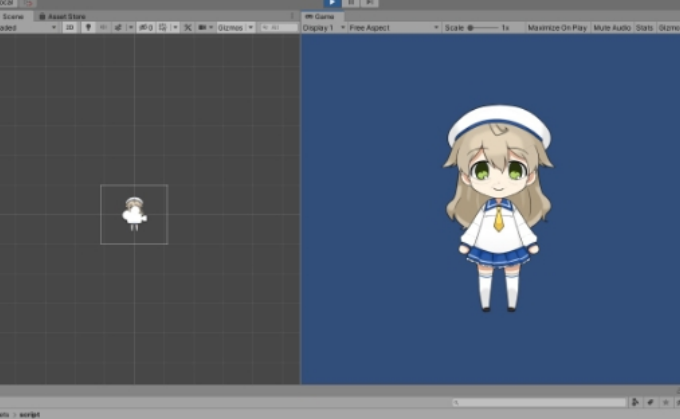Toggle Maximize On Play

pos(557,28)
